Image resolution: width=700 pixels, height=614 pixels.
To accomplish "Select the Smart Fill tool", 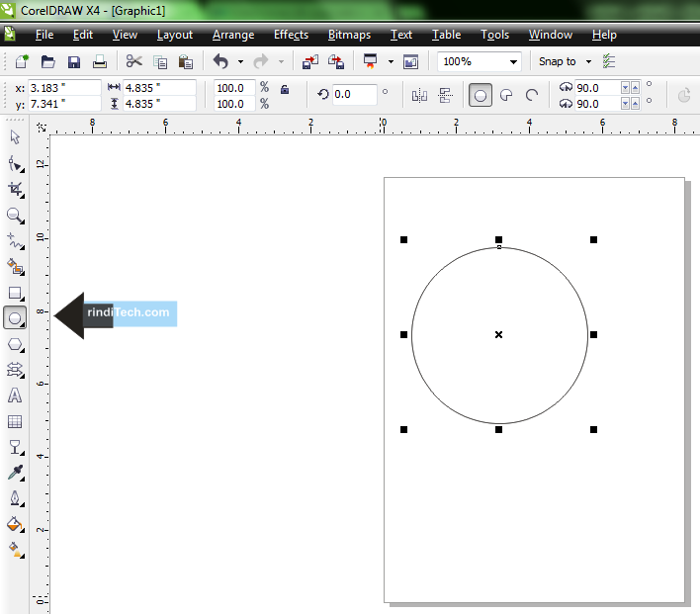I will [16, 267].
